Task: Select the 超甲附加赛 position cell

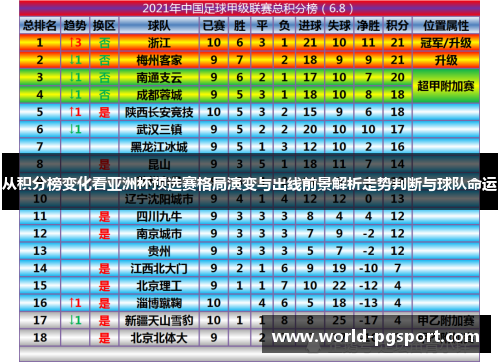Action: [446, 86]
